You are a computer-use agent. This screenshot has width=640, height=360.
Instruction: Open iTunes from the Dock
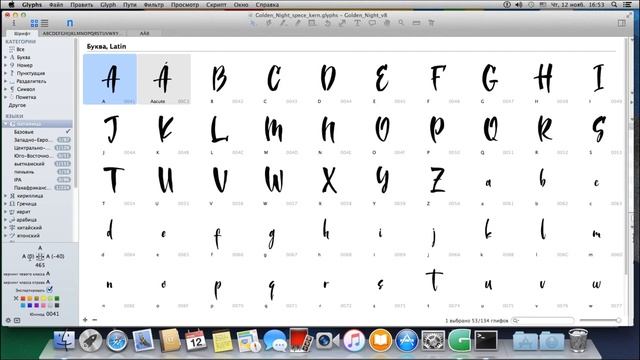[x=353, y=340]
